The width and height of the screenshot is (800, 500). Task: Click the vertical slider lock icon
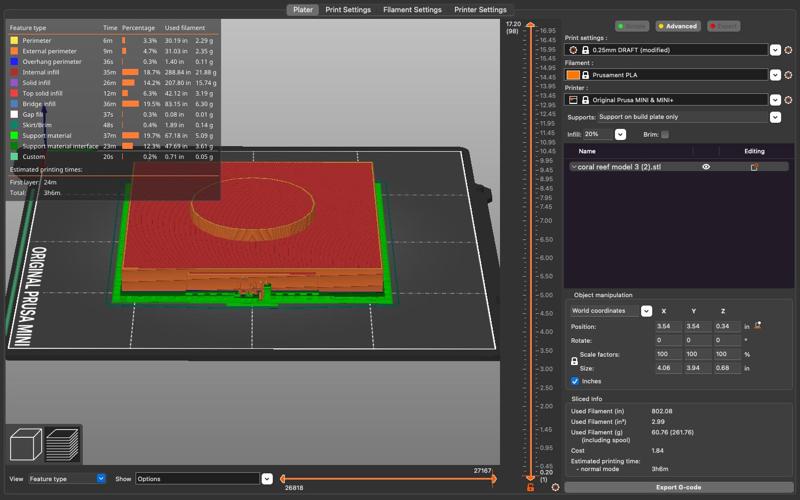[x=529, y=487]
